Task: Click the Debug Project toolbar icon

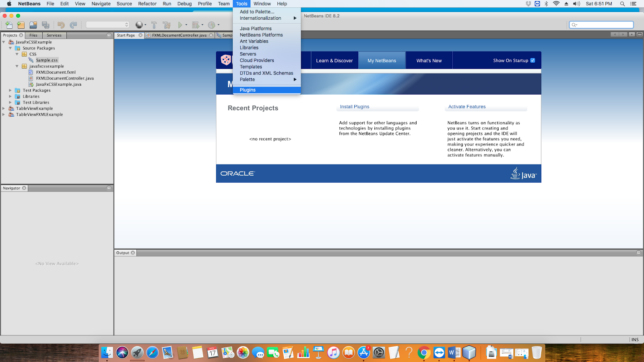Action: [x=196, y=25]
